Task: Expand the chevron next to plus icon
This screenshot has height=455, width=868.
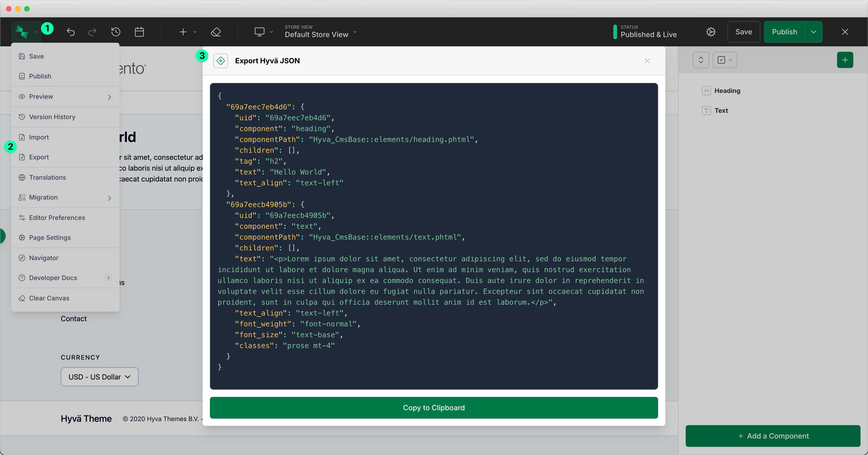Action: pyautogui.click(x=195, y=32)
